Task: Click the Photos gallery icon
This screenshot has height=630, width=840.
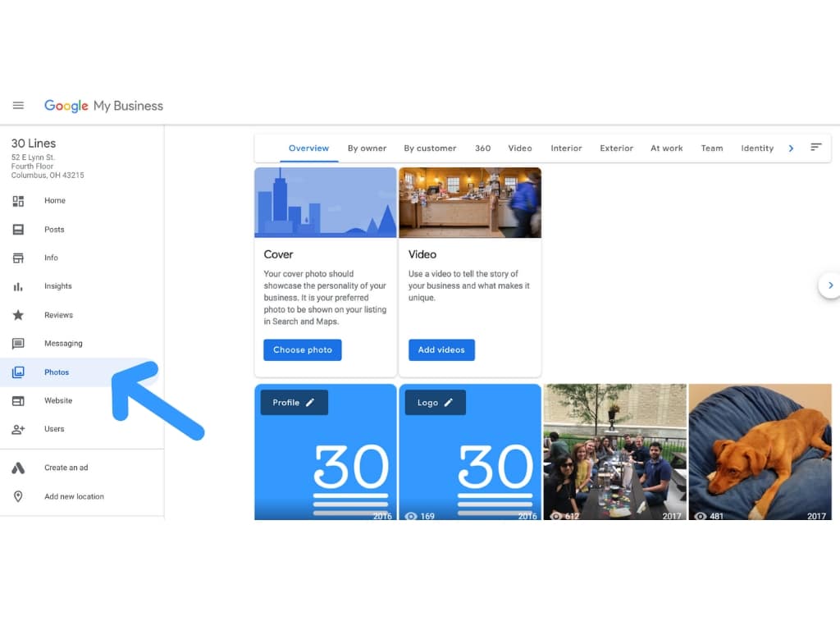Action: click(x=18, y=372)
